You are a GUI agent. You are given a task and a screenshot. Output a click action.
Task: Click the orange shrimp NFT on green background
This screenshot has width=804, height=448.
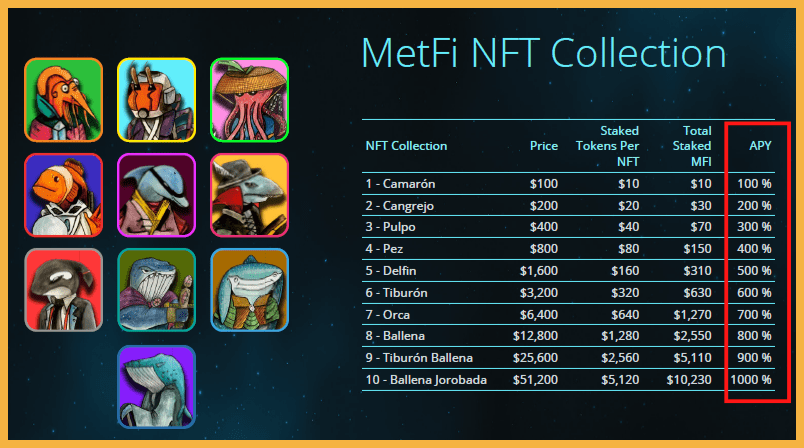pos(64,100)
